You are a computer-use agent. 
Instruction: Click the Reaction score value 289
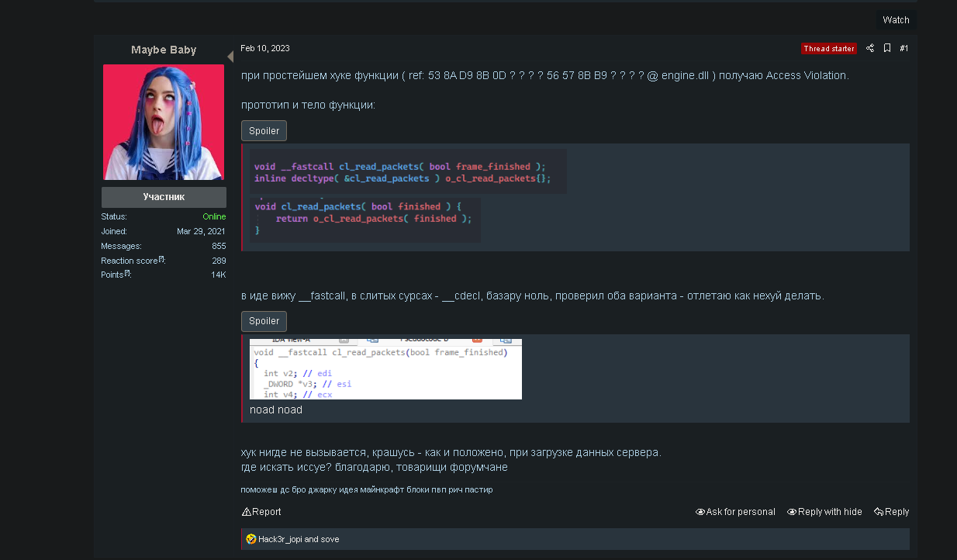point(219,261)
